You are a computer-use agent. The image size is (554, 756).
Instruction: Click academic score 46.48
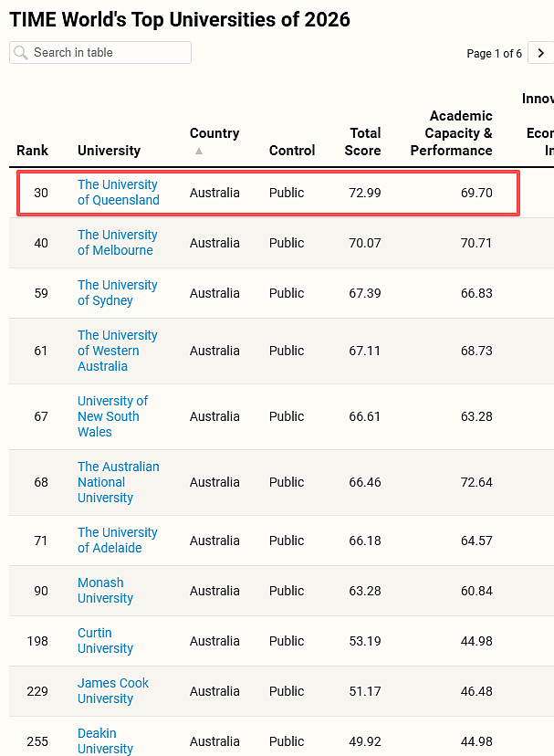[x=476, y=691]
